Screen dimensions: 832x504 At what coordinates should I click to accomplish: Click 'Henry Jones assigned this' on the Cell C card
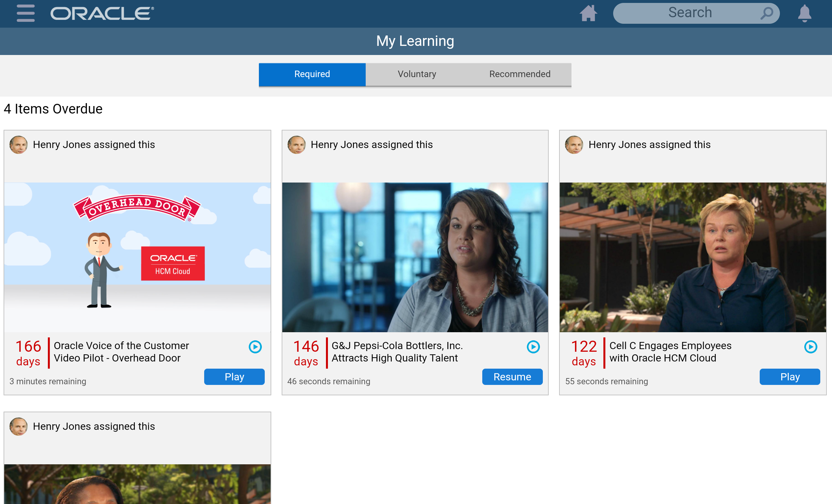point(650,145)
